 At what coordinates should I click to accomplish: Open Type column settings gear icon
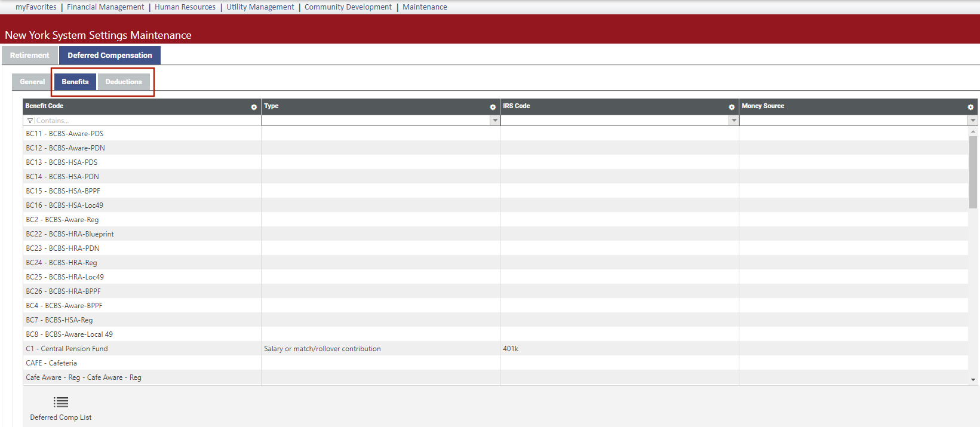point(493,107)
